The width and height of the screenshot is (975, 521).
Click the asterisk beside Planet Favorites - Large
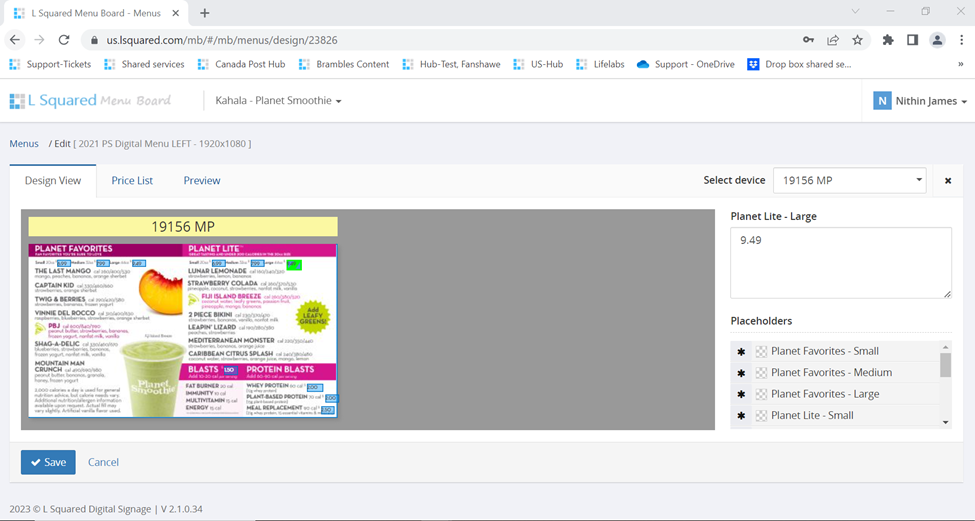[741, 395]
